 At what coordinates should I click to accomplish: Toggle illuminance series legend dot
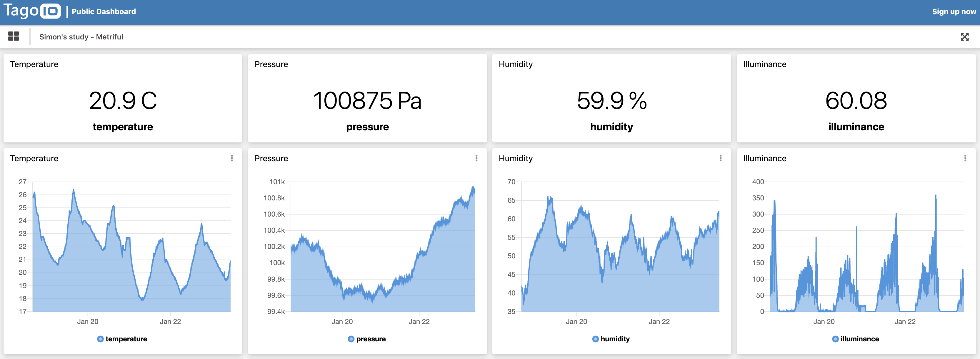pos(835,339)
